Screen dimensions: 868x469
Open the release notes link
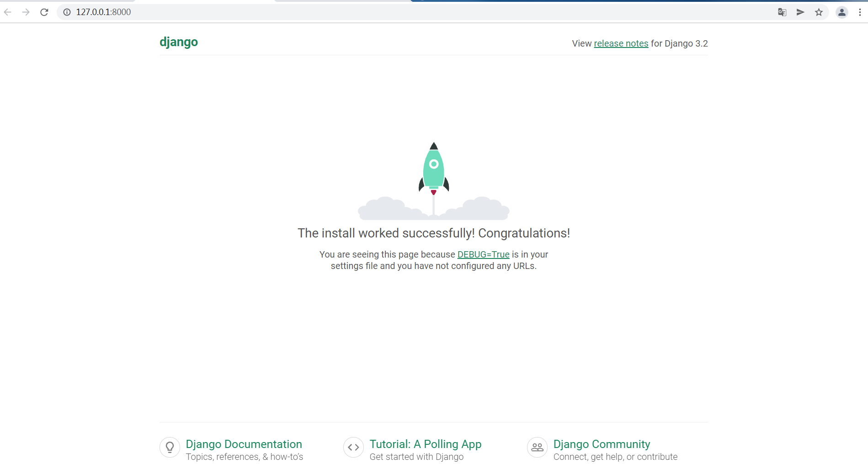coord(621,43)
